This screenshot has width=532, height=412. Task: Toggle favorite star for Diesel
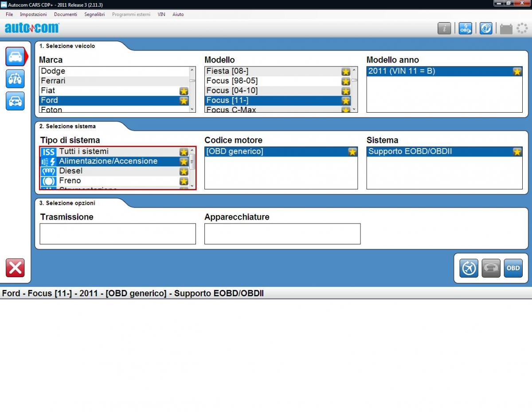[184, 171]
